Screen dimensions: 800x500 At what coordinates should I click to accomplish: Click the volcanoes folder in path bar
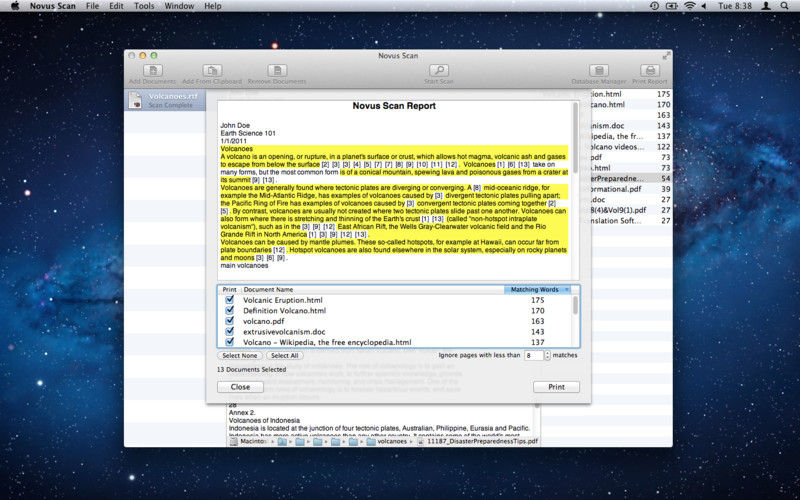[387, 441]
